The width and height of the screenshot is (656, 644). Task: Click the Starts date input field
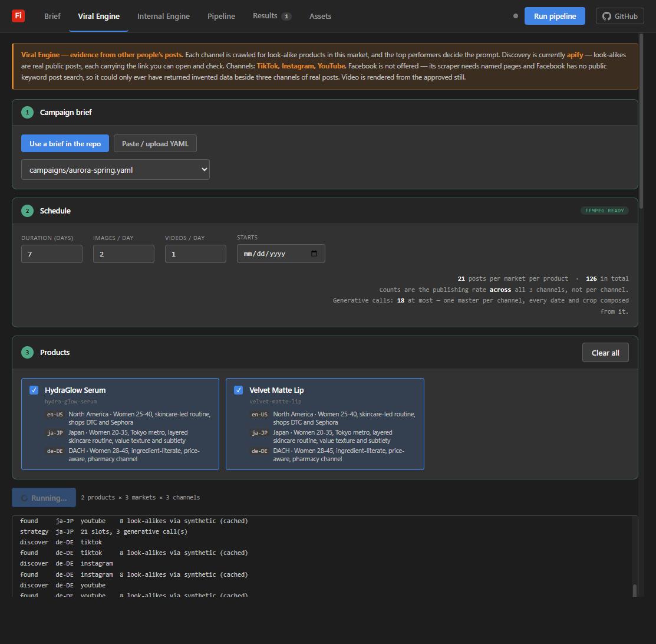pos(281,254)
